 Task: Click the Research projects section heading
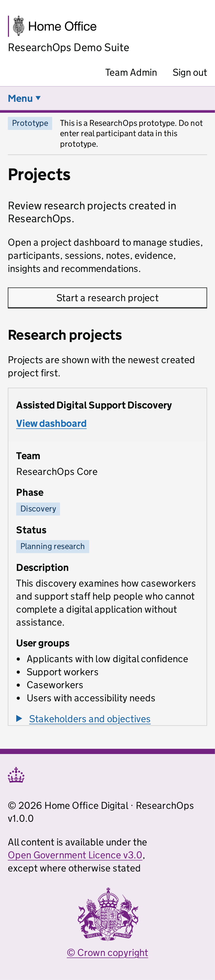point(65,335)
